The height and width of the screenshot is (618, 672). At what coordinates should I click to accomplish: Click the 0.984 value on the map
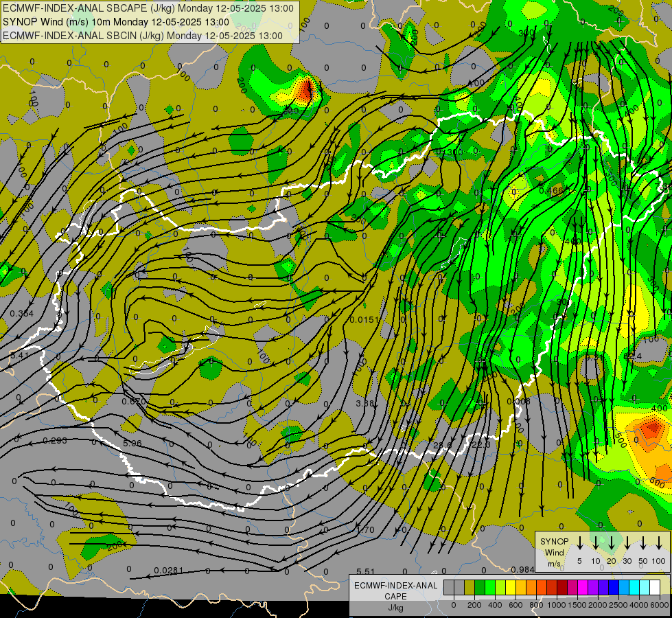522,569
